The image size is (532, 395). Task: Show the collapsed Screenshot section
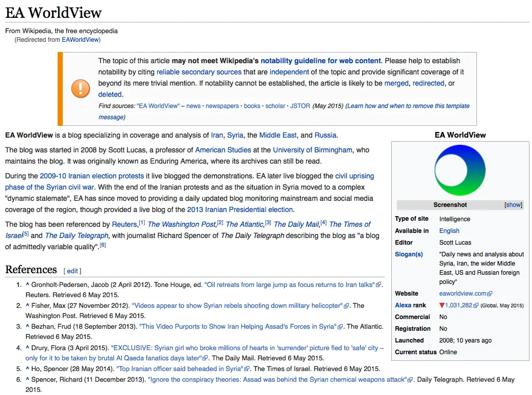pos(513,205)
